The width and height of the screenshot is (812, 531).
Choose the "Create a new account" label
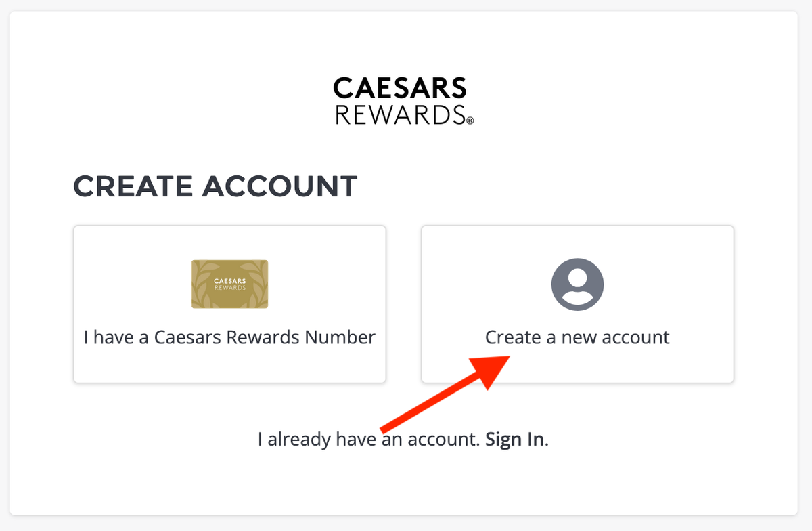(577, 337)
